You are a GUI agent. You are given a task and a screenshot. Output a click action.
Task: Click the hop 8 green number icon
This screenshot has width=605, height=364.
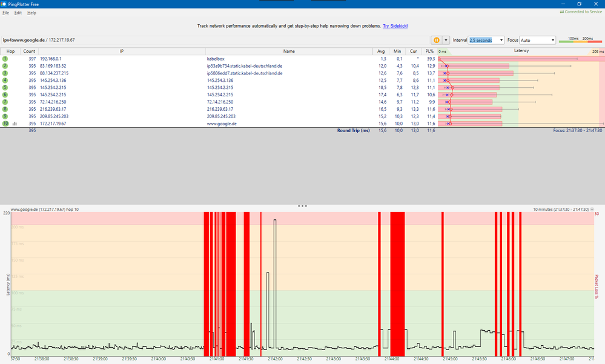[5, 109]
